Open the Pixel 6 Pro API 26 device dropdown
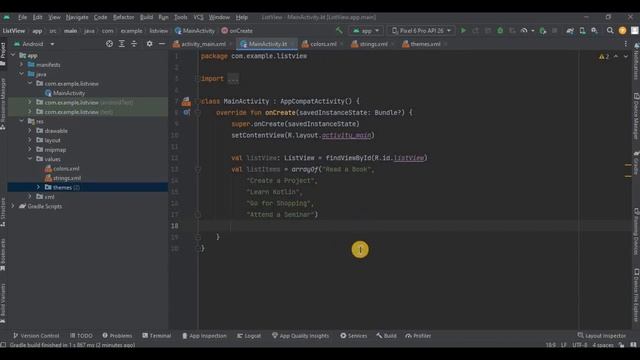The height and width of the screenshot is (360, 640). tap(422, 31)
